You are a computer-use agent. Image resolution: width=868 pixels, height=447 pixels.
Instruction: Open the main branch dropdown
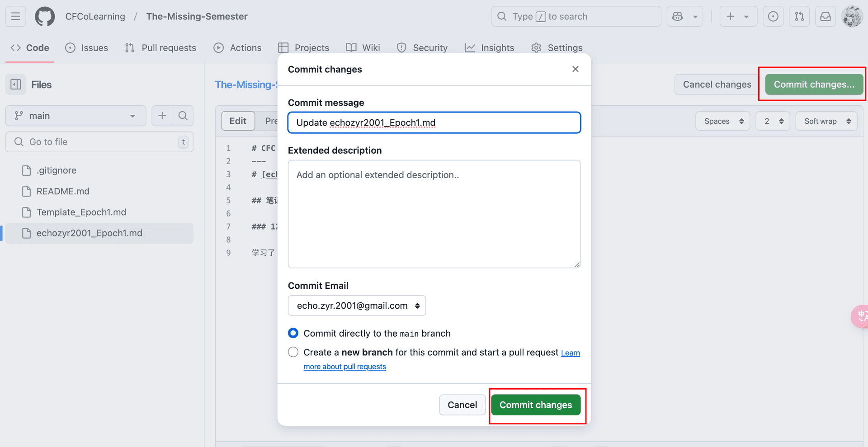point(75,116)
